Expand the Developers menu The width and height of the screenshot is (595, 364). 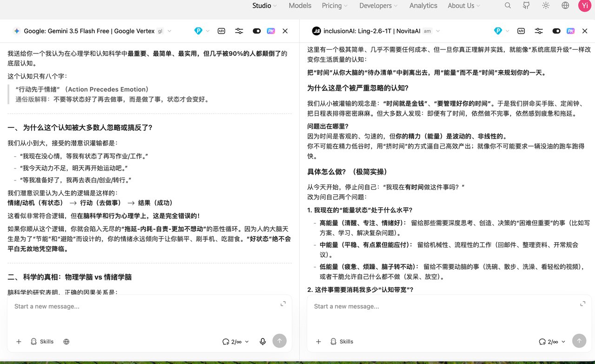378,6
